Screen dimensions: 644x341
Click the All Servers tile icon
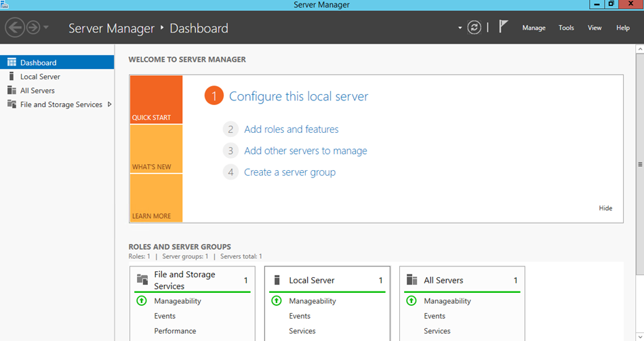tap(411, 279)
